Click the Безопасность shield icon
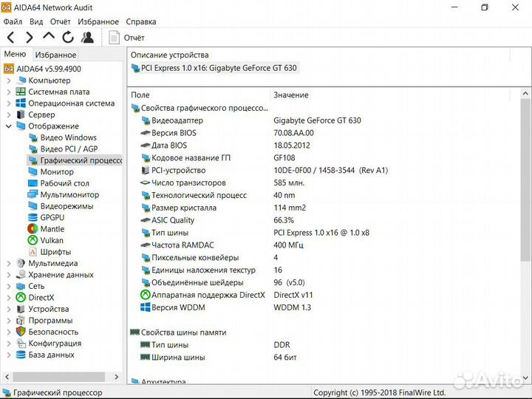This screenshot has height=399, width=532. point(21,332)
